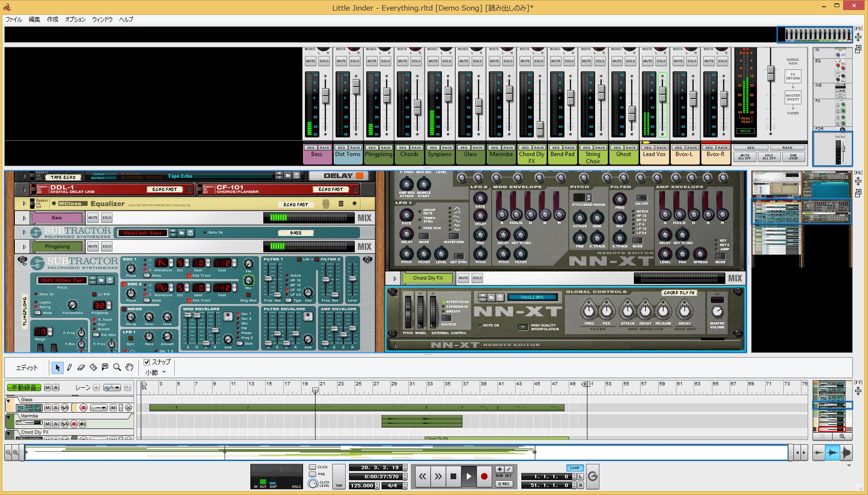
Task: Open the 作成 menu
Action: click(52, 20)
